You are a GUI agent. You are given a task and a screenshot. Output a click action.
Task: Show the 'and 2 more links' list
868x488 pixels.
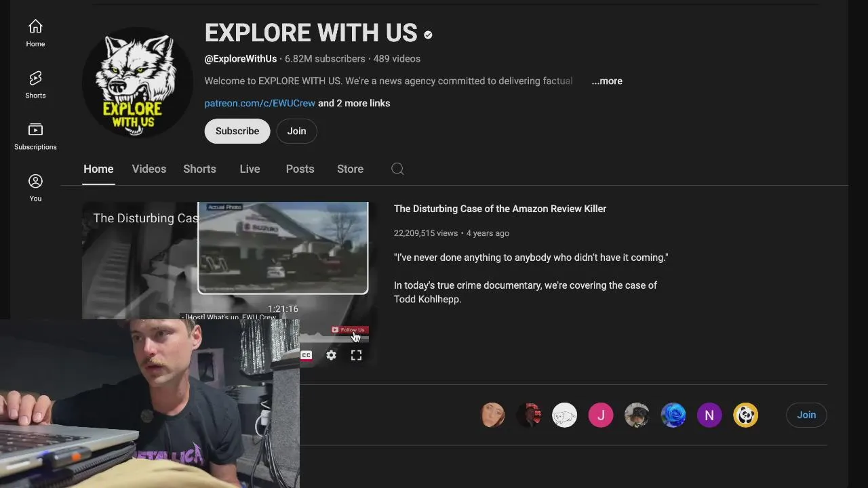[354, 103]
